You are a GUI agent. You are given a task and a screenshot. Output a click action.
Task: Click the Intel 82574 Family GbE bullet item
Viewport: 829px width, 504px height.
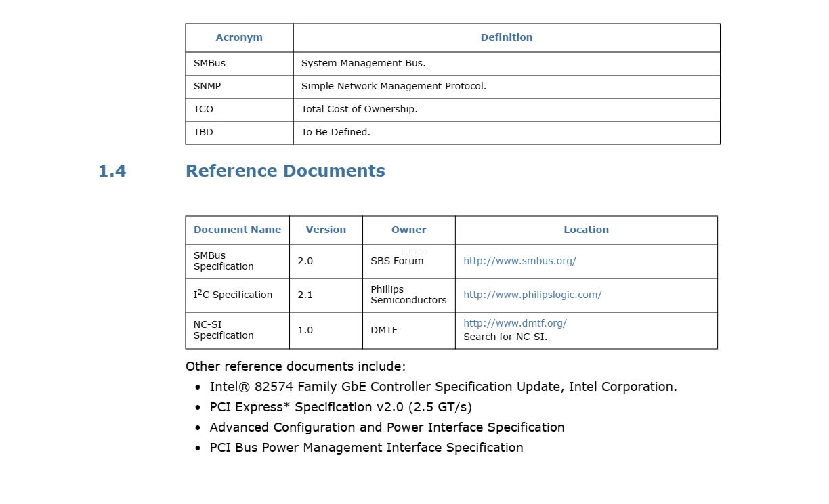(443, 387)
